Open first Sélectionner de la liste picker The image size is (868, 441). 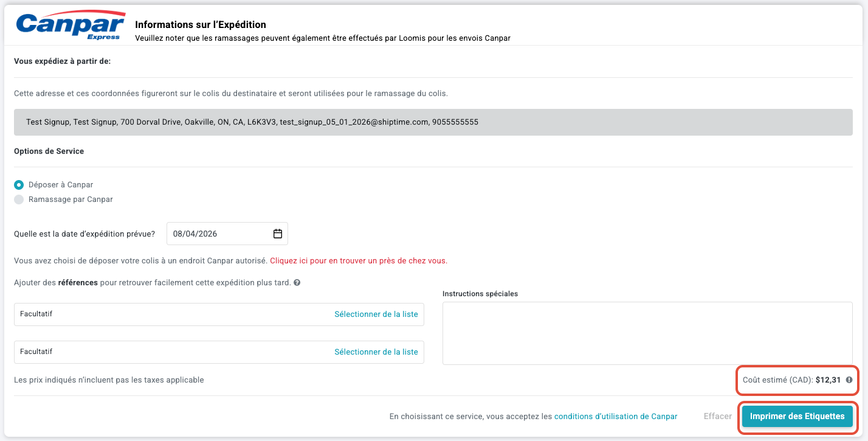(376, 314)
